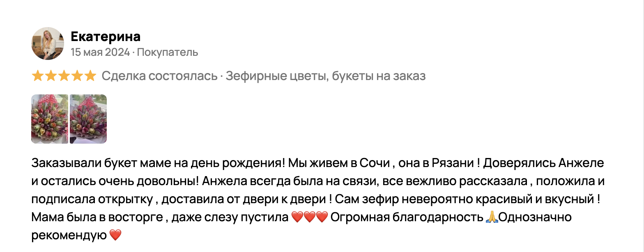Image resolution: width=644 pixels, height=252 pixels.
Task: Select the first rating star
Action: (x=37, y=76)
